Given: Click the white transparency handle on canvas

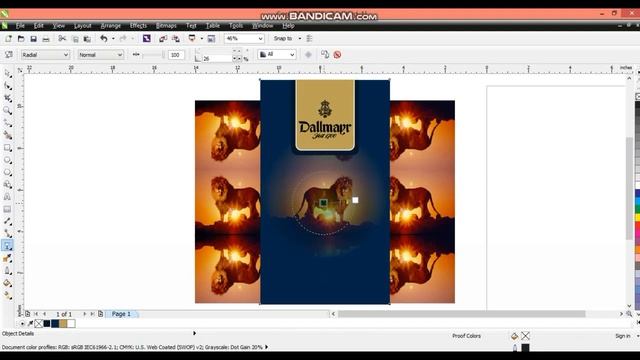Looking at the screenshot, I should 355,200.
